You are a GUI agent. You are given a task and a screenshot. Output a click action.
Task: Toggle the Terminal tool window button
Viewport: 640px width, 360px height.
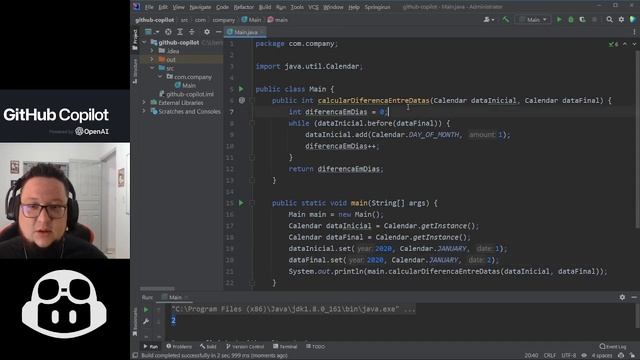coord(285,347)
